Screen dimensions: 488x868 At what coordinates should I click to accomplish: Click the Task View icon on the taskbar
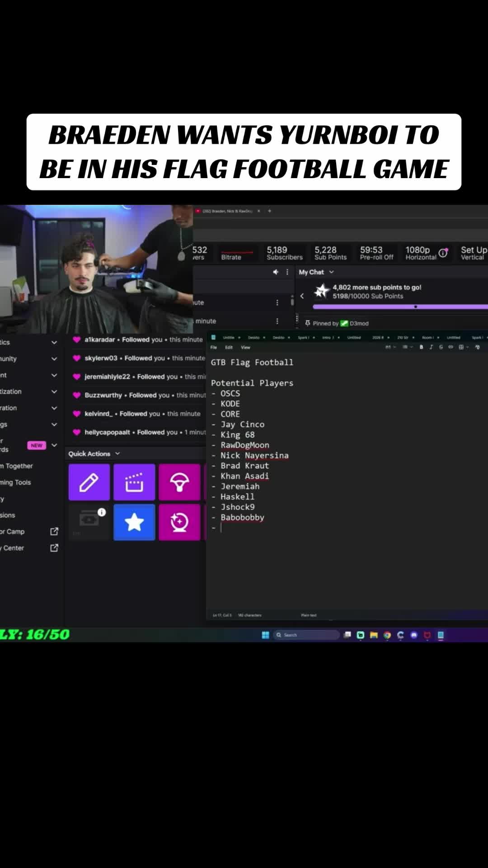(x=347, y=635)
